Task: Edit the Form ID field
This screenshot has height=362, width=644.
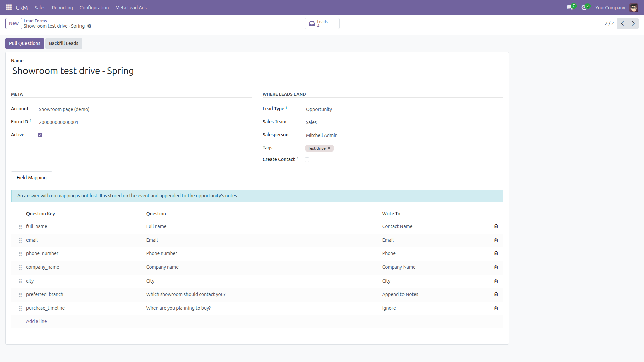Action: click(145, 122)
